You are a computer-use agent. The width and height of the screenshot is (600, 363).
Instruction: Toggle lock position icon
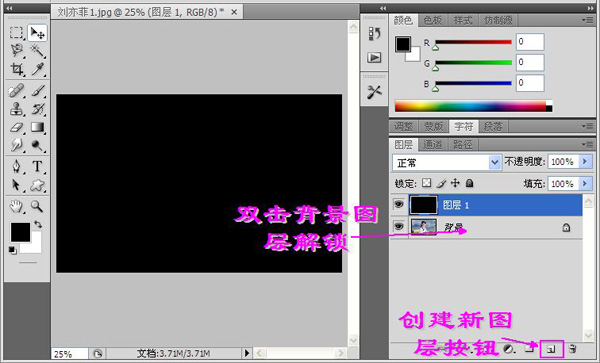click(x=455, y=183)
